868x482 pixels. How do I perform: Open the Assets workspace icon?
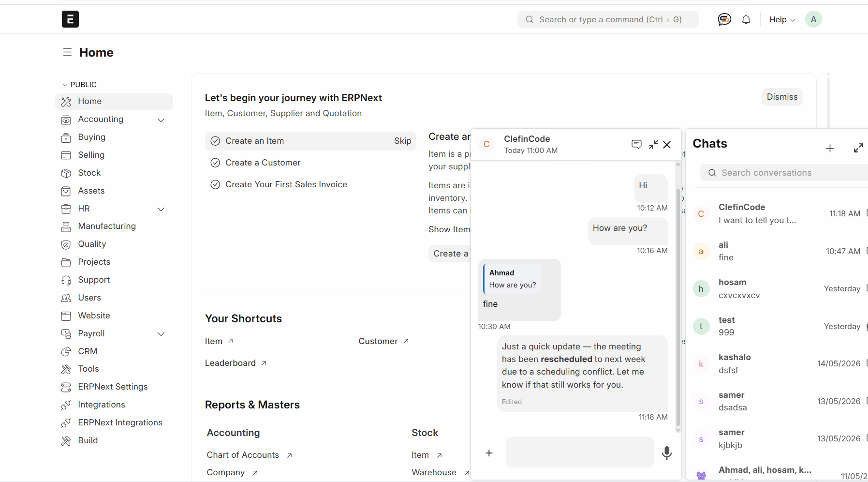(66, 191)
